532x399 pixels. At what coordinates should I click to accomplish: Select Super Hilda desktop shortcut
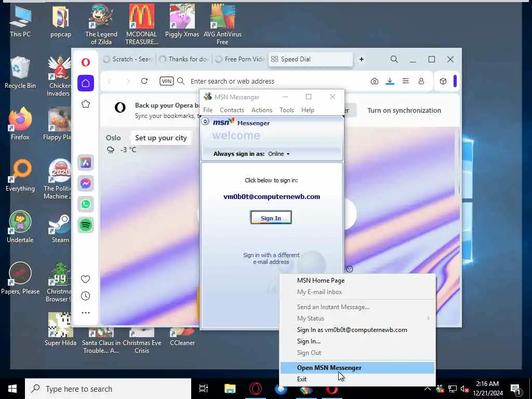coord(60,329)
